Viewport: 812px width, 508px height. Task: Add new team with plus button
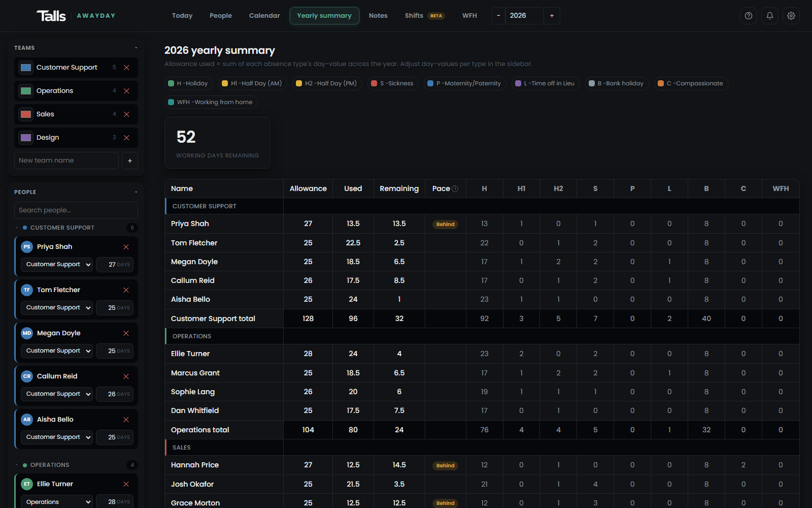tap(130, 161)
